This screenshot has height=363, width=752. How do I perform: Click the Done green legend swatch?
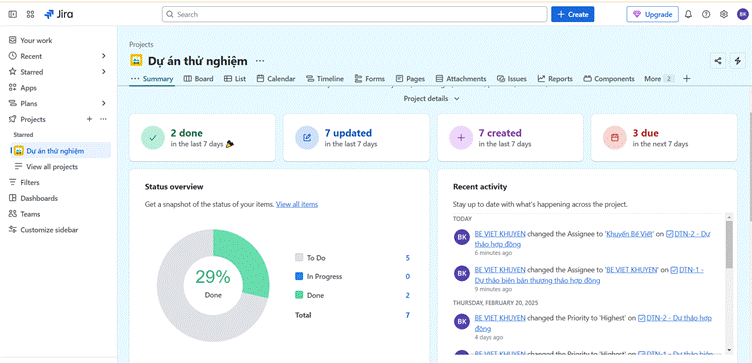pos(299,295)
